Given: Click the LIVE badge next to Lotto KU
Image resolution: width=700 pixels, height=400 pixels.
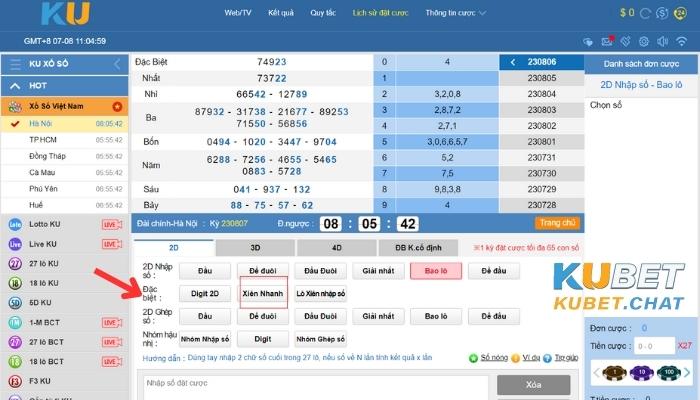Looking at the screenshot, I should (112, 225).
